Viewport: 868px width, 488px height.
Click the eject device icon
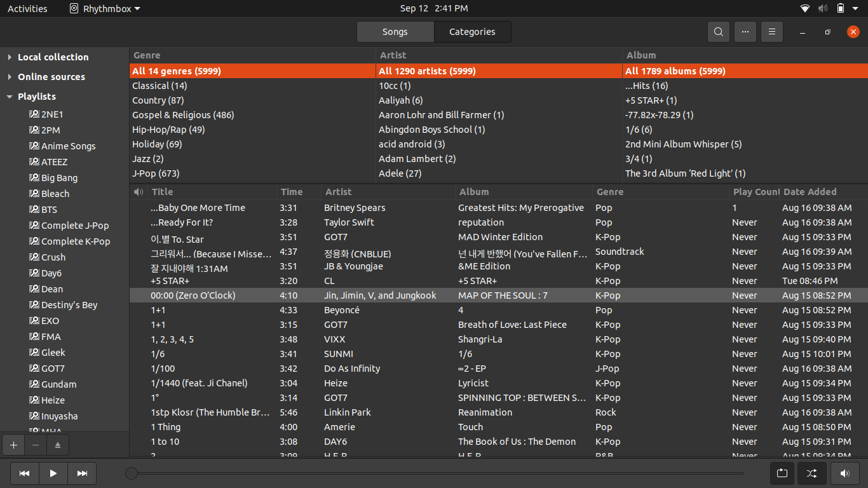57,445
